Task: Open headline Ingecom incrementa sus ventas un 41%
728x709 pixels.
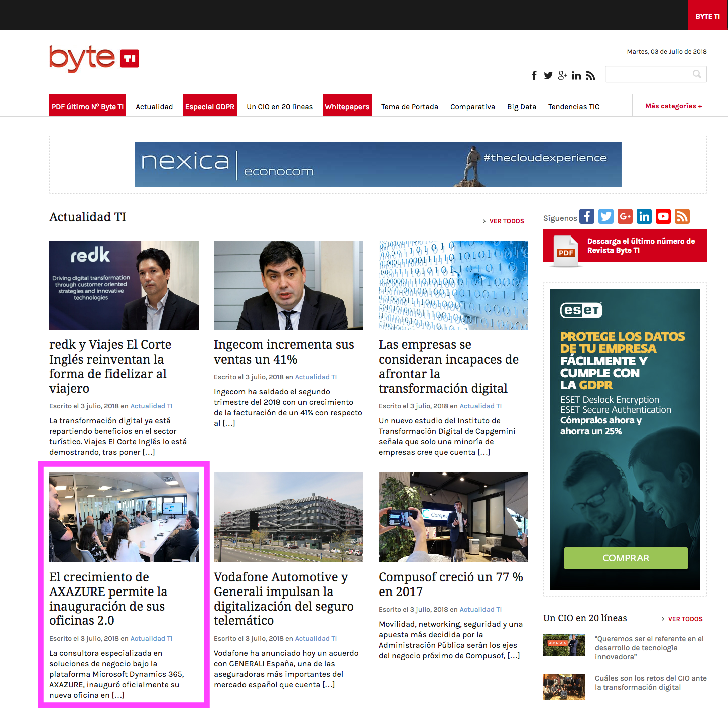Action: tap(284, 352)
